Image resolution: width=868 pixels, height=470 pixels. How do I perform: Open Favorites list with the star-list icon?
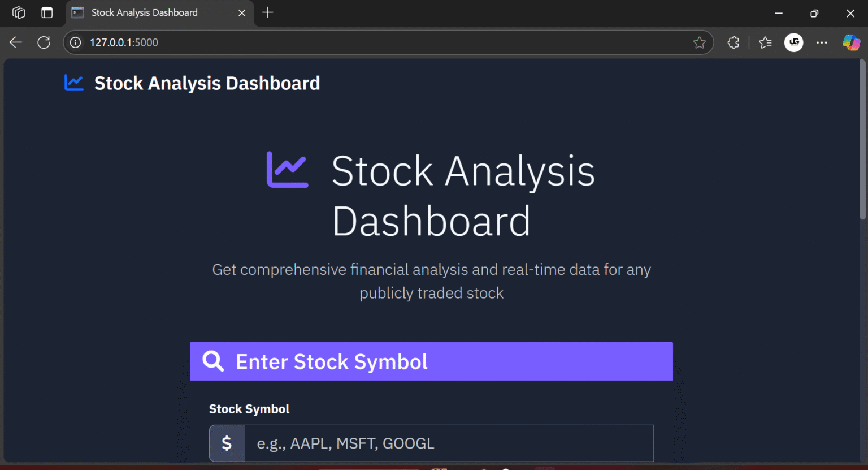click(x=765, y=42)
